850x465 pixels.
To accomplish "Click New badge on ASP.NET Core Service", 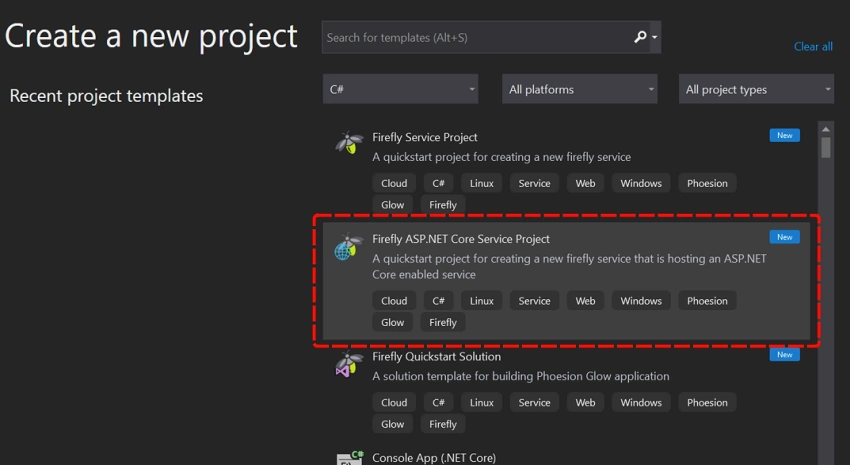I will click(x=784, y=237).
